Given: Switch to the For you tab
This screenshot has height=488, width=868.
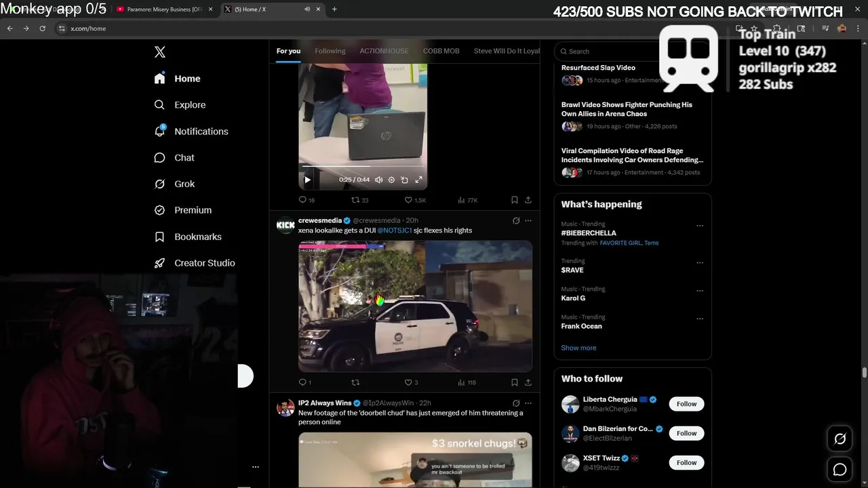Looking at the screenshot, I should click(x=288, y=51).
